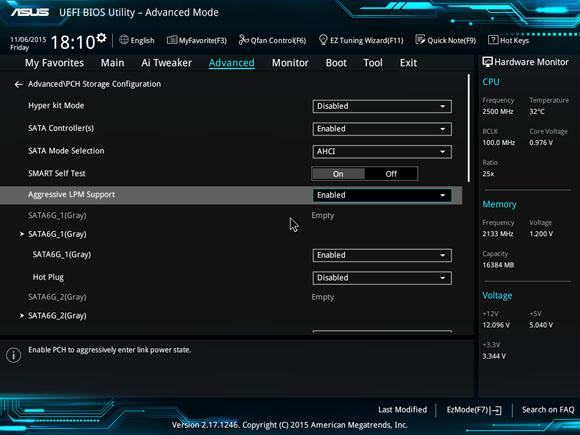Screen dimensions: 580x435
Task: Click Search on FAQ link
Action: (548, 410)
